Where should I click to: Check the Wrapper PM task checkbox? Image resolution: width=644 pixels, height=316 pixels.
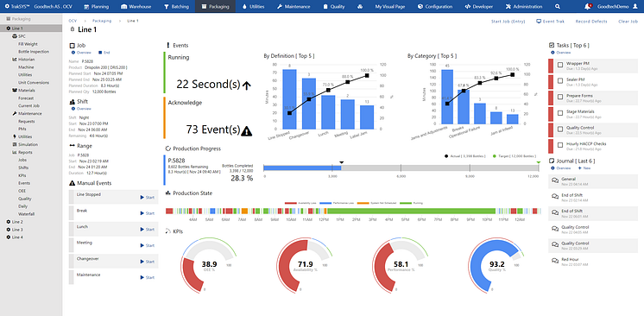click(560, 65)
